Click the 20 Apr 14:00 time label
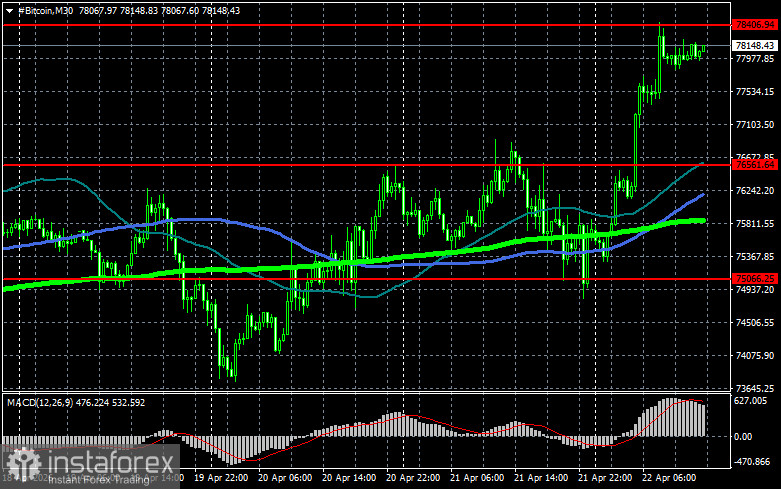Viewport: 781px width, 489px height. pyautogui.click(x=349, y=478)
